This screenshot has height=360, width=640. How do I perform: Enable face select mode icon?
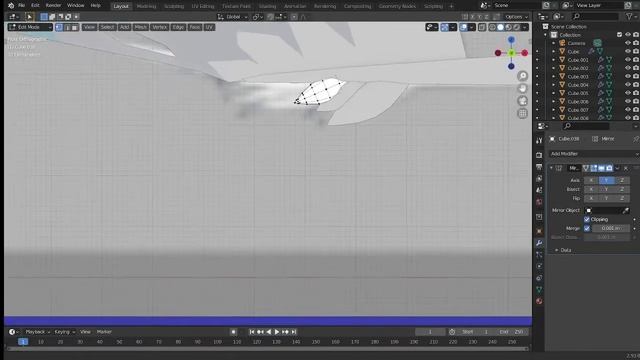(75, 27)
